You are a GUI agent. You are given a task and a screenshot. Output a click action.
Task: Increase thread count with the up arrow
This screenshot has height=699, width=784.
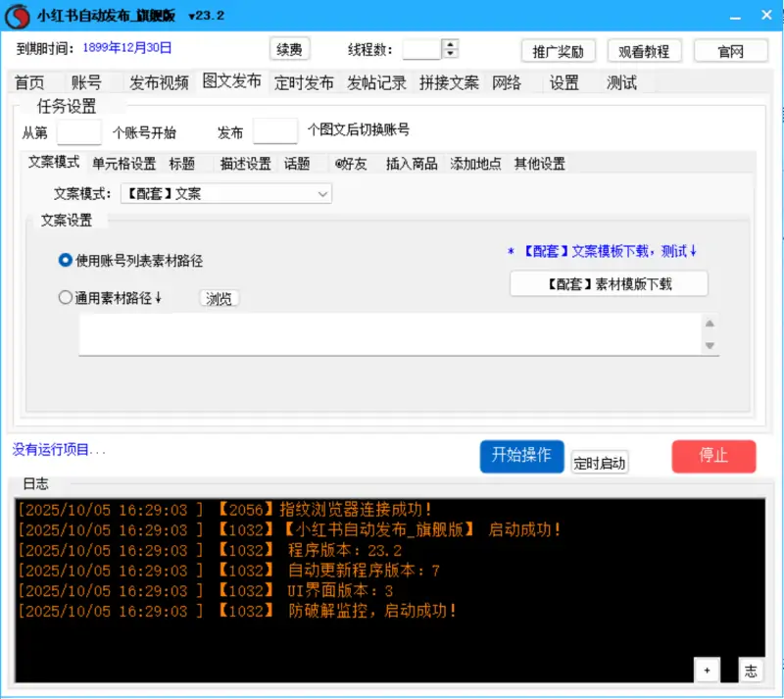pyautogui.click(x=450, y=44)
